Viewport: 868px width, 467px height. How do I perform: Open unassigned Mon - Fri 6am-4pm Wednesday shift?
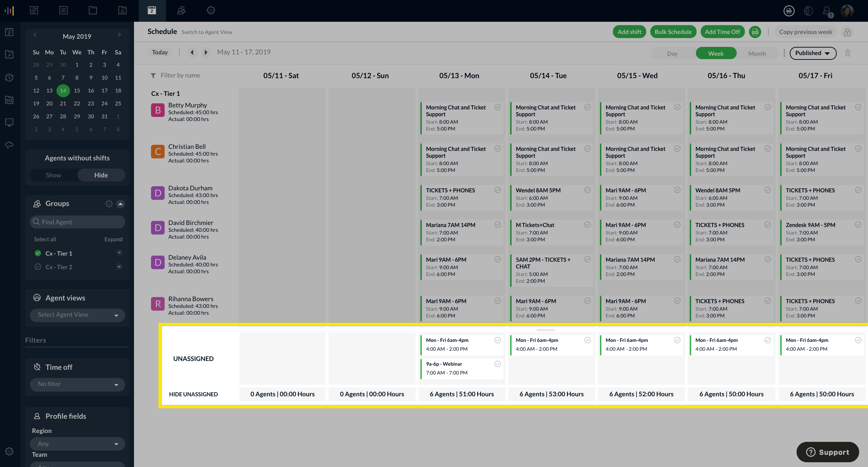coord(641,345)
